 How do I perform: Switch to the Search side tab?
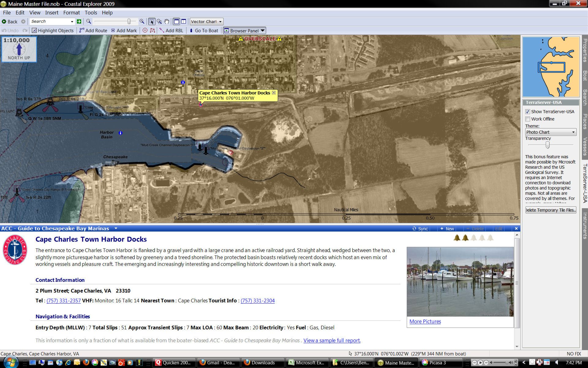coord(585,97)
